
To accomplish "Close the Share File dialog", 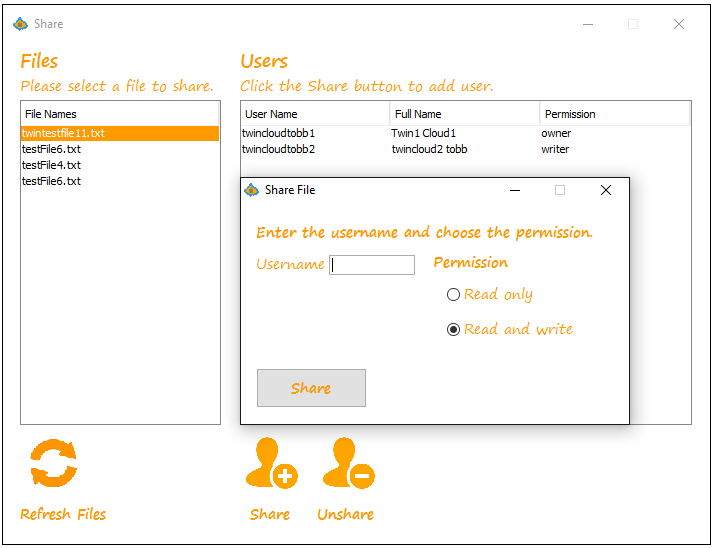I will click(x=605, y=190).
